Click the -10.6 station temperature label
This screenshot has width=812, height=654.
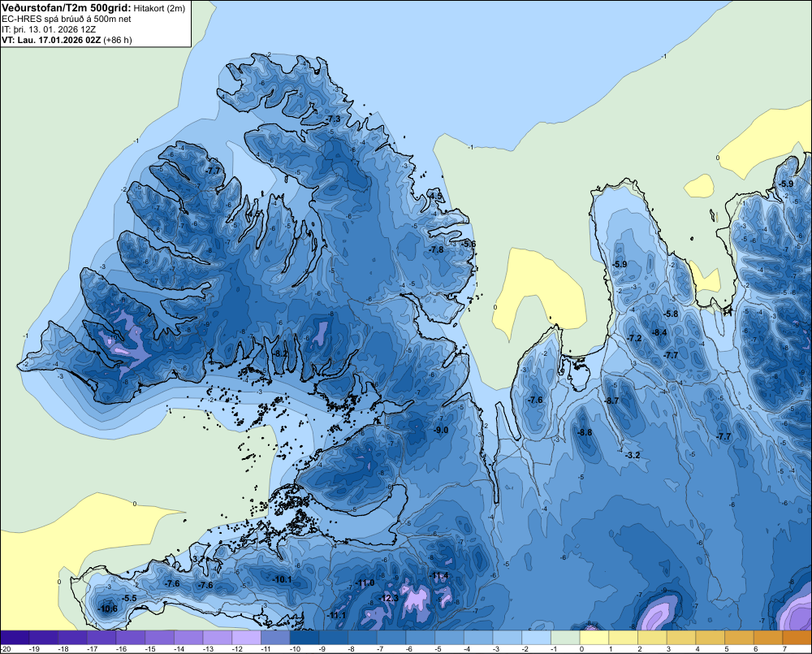click(x=108, y=609)
